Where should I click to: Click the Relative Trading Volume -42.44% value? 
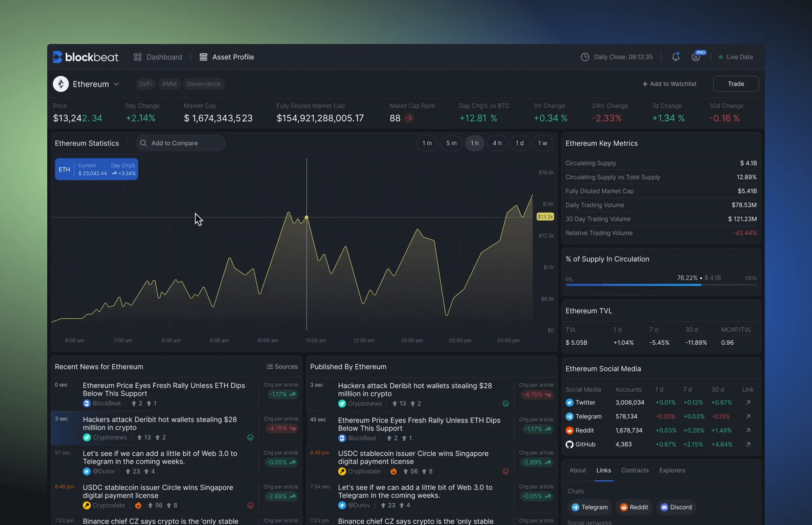(745, 233)
